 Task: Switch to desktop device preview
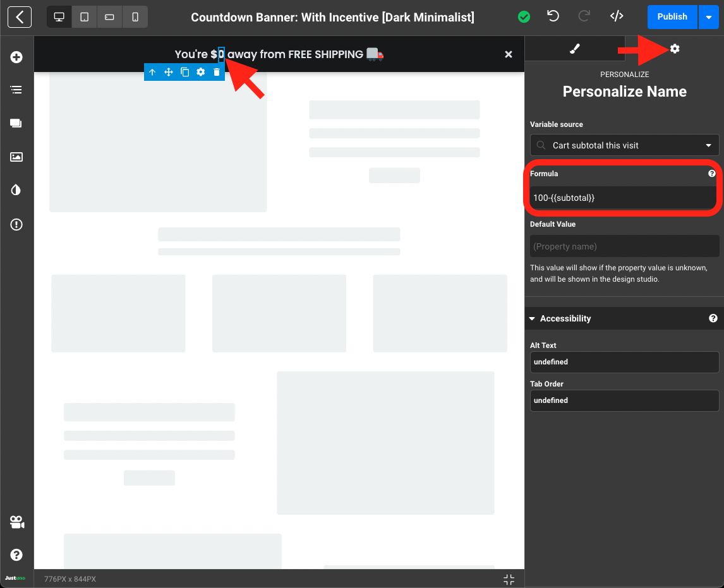click(59, 17)
